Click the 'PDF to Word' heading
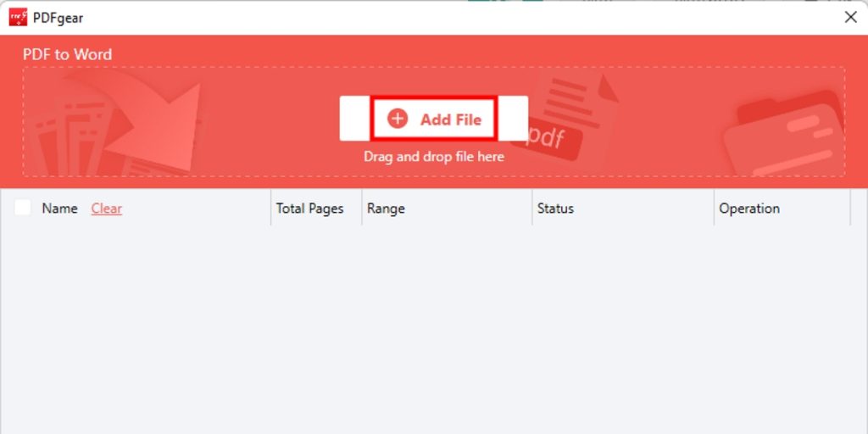This screenshot has width=868, height=434. [67, 54]
